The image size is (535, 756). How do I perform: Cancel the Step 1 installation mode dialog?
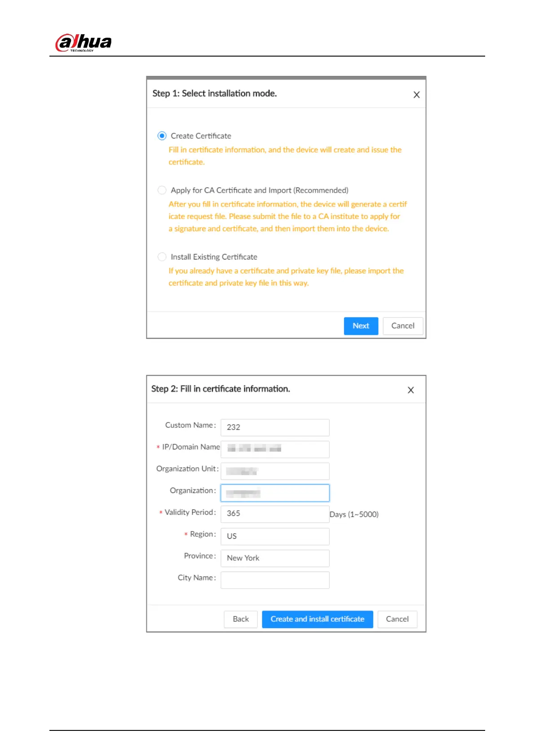pos(403,326)
